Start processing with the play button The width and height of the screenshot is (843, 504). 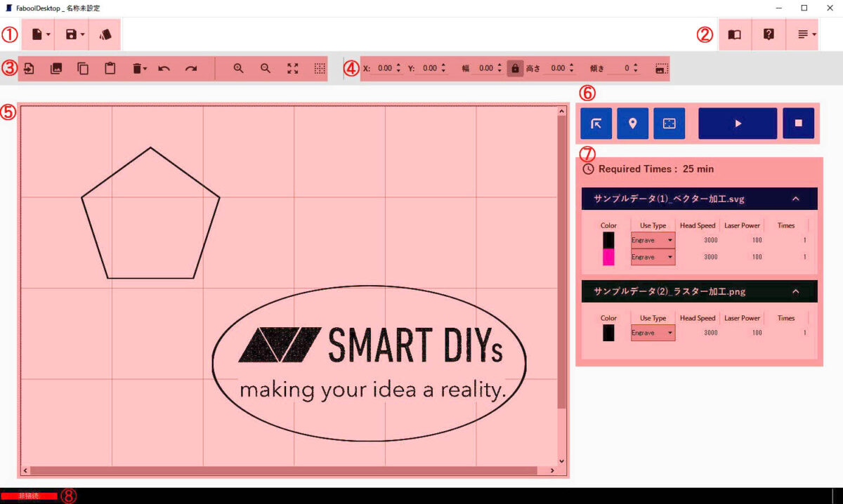(x=738, y=124)
